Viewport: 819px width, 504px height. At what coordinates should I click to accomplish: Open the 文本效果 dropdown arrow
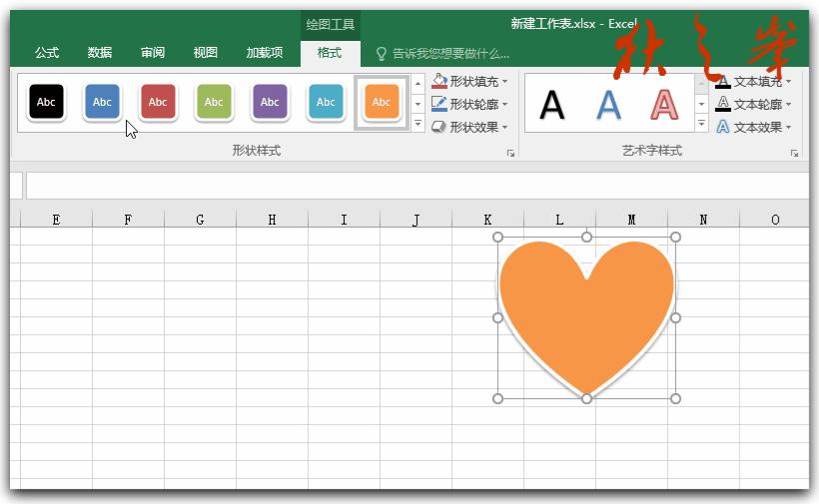point(789,127)
